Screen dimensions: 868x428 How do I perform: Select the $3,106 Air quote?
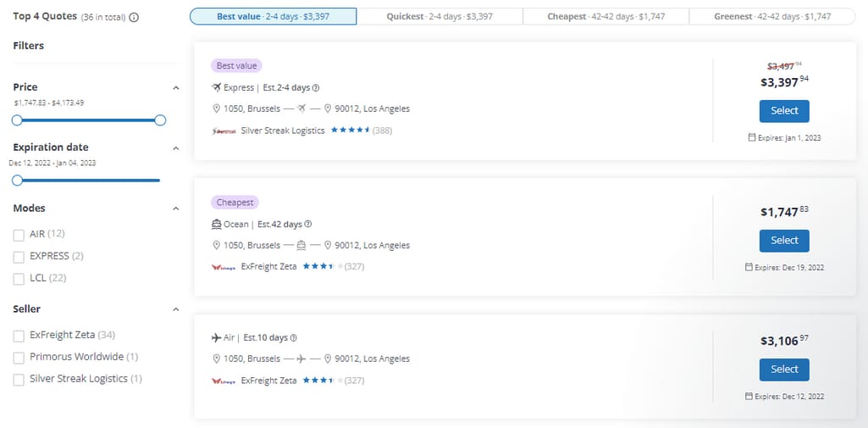(x=784, y=370)
